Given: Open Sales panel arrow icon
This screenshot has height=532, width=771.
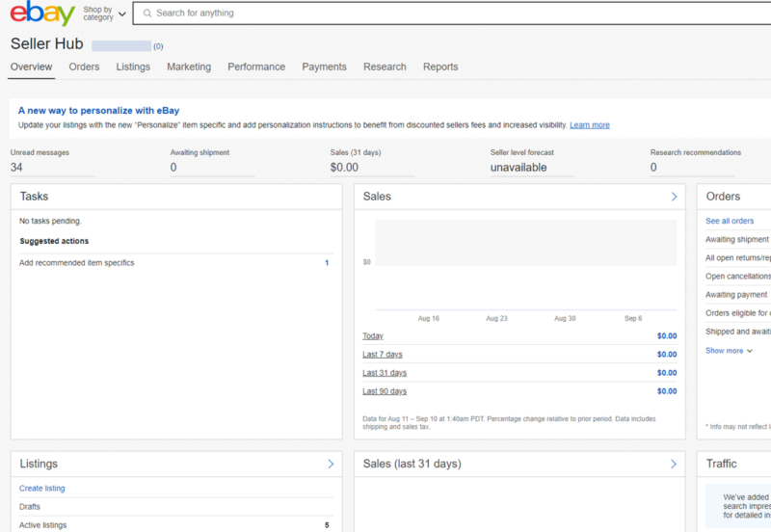Looking at the screenshot, I should tap(674, 197).
